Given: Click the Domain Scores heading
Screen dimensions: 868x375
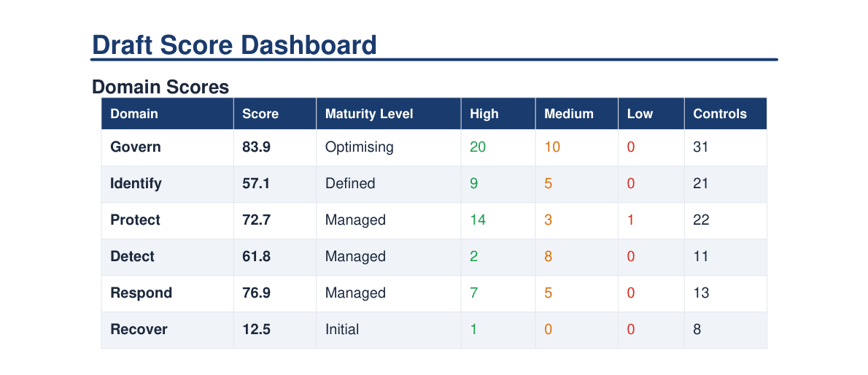Looking at the screenshot, I should pyautogui.click(x=160, y=87).
